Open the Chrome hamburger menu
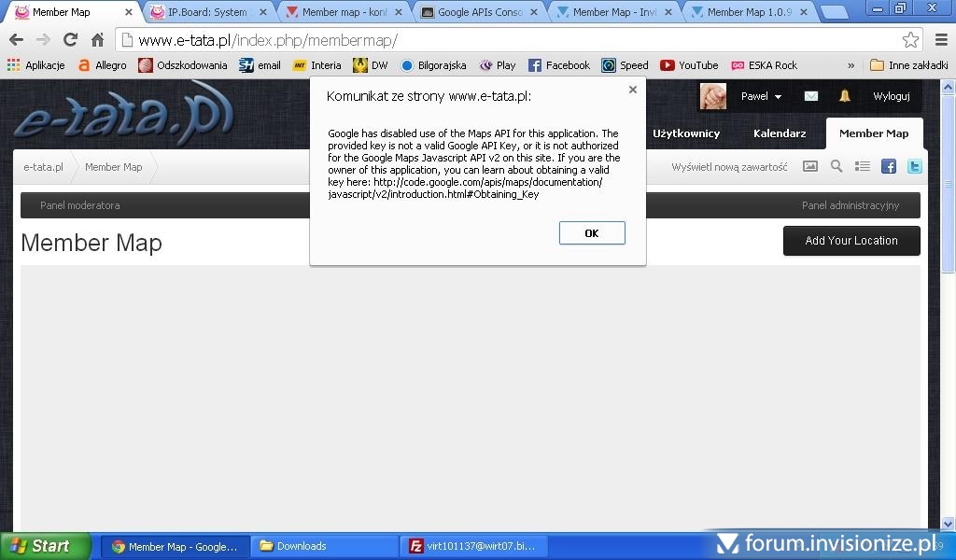956x560 pixels. point(940,40)
